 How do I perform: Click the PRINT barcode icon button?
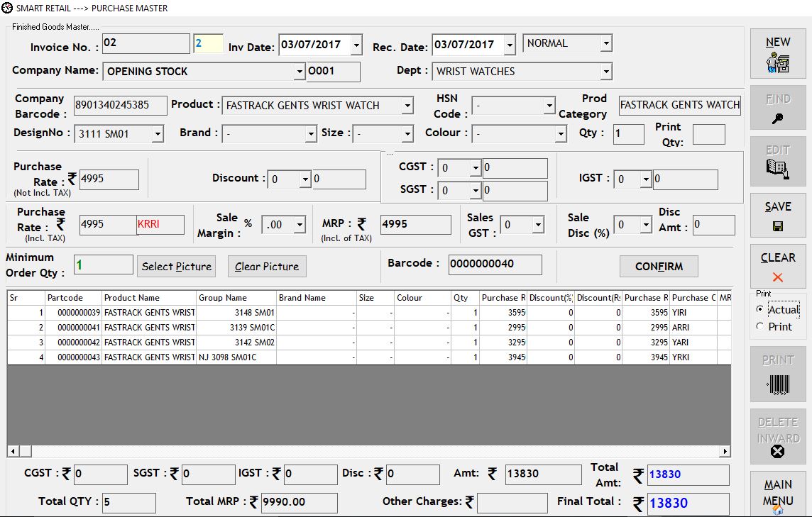pyautogui.click(x=778, y=374)
